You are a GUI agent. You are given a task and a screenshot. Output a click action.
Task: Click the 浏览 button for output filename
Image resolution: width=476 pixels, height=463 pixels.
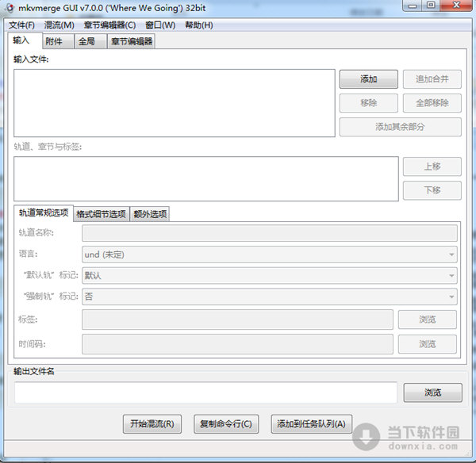432,392
